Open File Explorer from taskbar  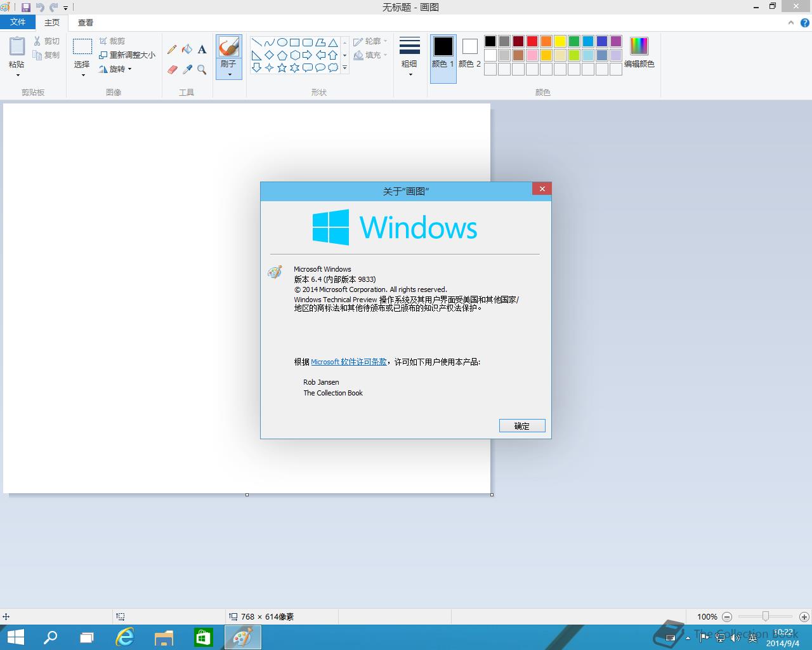coord(164,637)
